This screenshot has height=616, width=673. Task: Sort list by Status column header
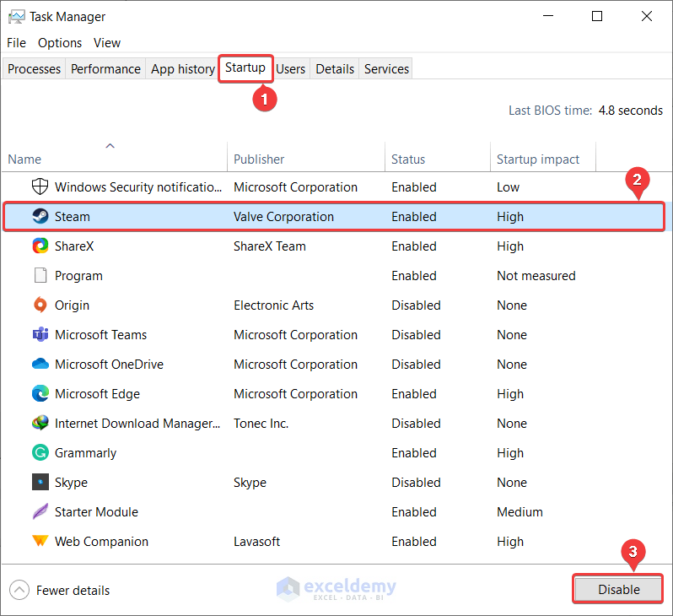tap(408, 159)
